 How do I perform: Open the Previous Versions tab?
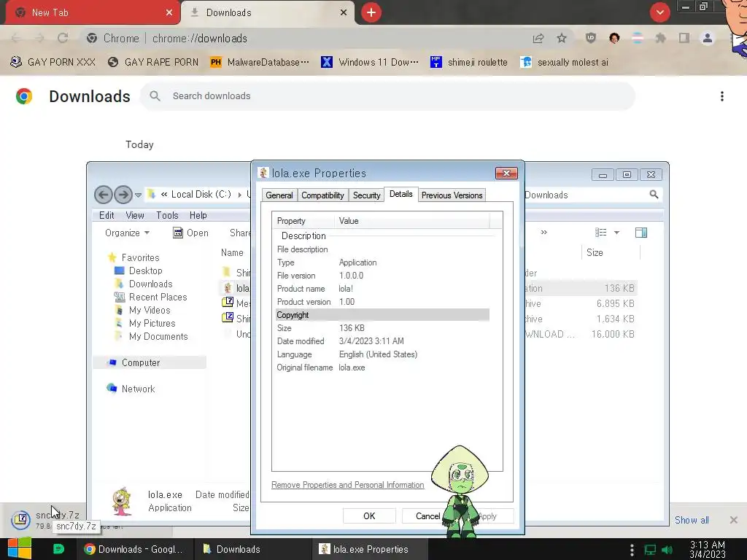(452, 195)
